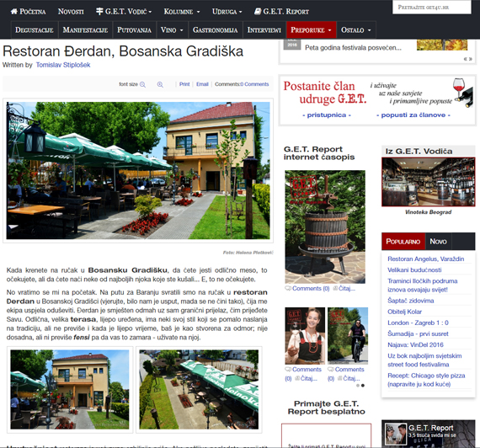
Task: Open the Vinoteka Beograd guide image
Action: point(429,182)
